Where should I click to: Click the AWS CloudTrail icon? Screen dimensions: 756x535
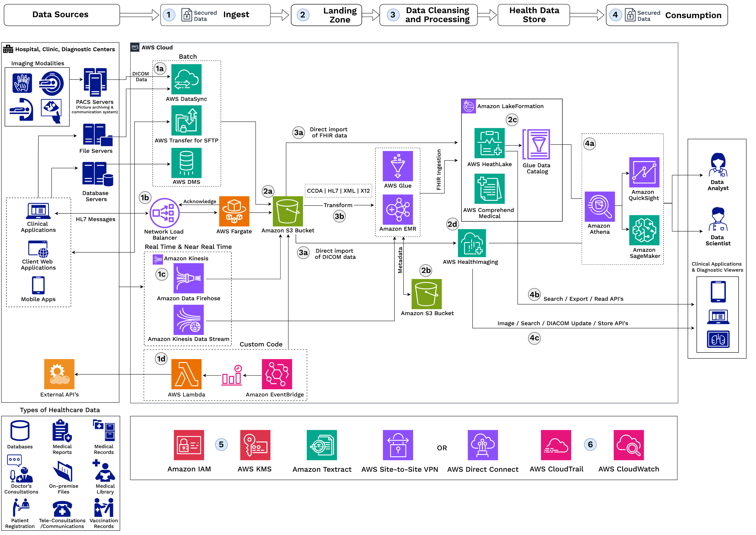(x=556, y=445)
